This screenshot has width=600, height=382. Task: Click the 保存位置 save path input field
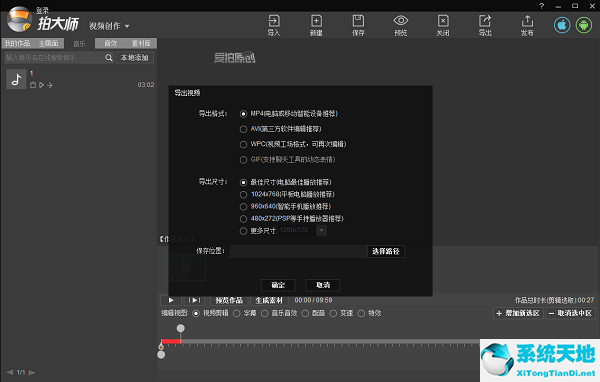298,251
